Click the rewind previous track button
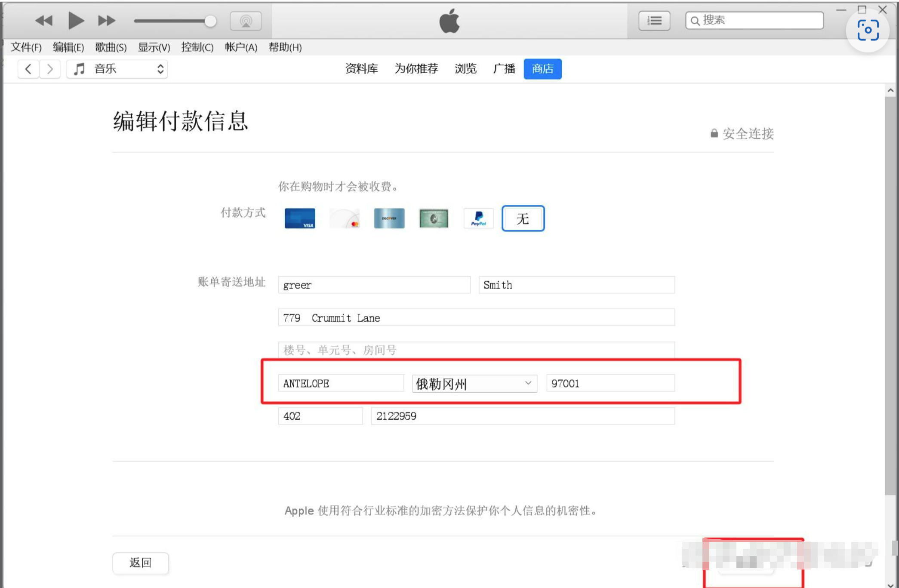The height and width of the screenshot is (588, 899). (x=43, y=21)
